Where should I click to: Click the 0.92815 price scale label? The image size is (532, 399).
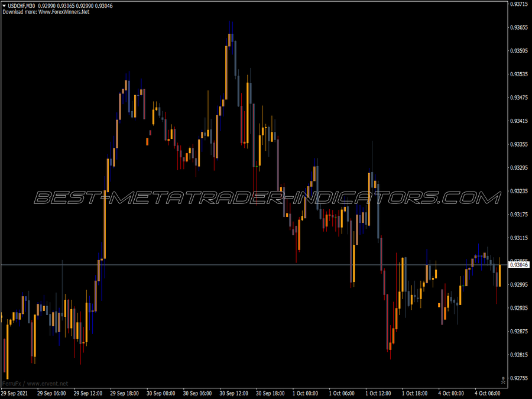pos(519,355)
